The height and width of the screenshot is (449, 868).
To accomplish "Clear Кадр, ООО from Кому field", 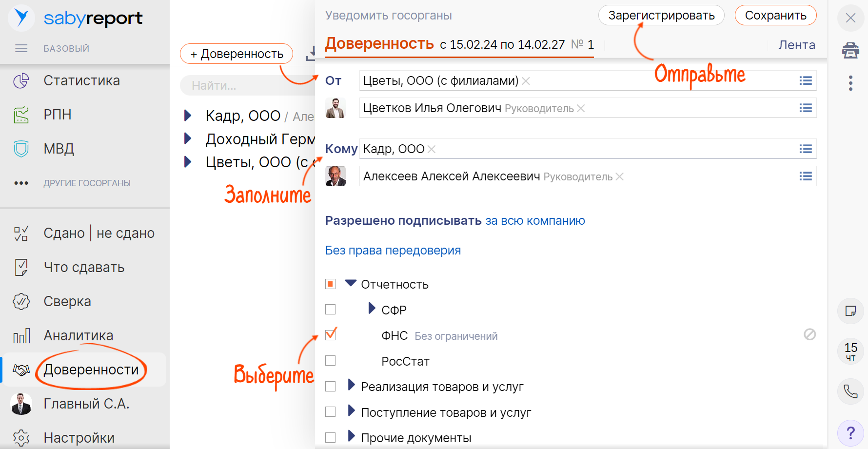I will click(432, 149).
